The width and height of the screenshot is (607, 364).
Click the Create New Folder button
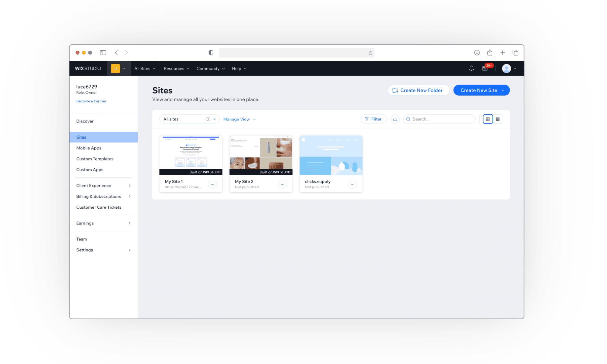pyautogui.click(x=418, y=90)
